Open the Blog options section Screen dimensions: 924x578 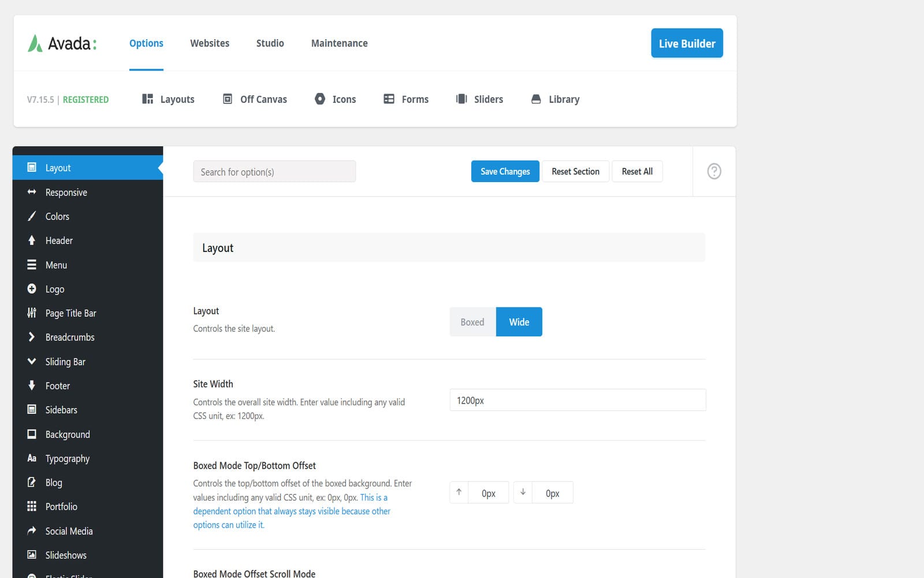tap(88, 483)
